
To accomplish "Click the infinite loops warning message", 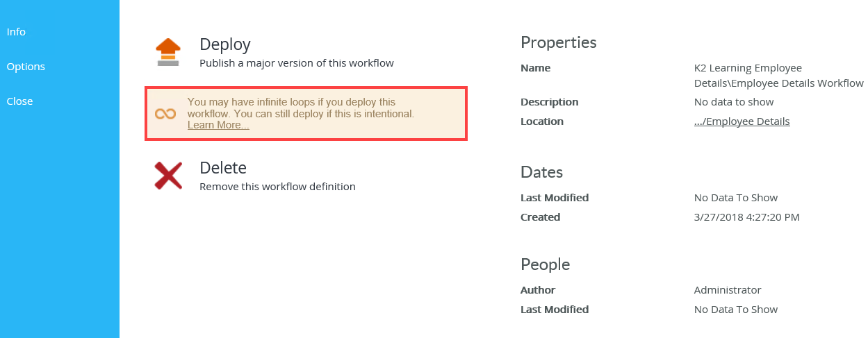I will point(300,108).
